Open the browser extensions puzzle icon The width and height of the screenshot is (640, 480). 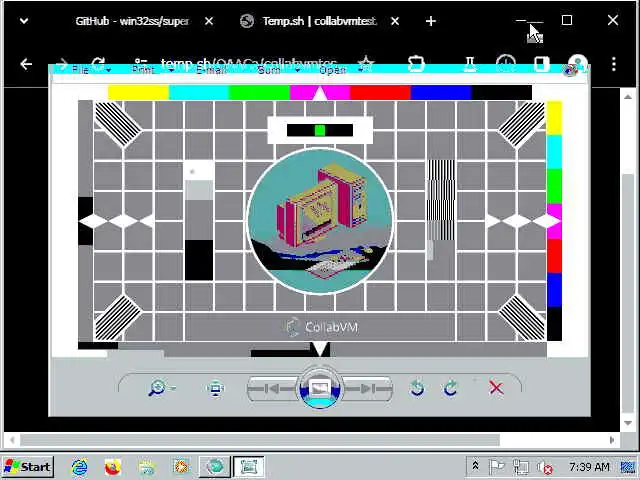pyautogui.click(x=416, y=62)
